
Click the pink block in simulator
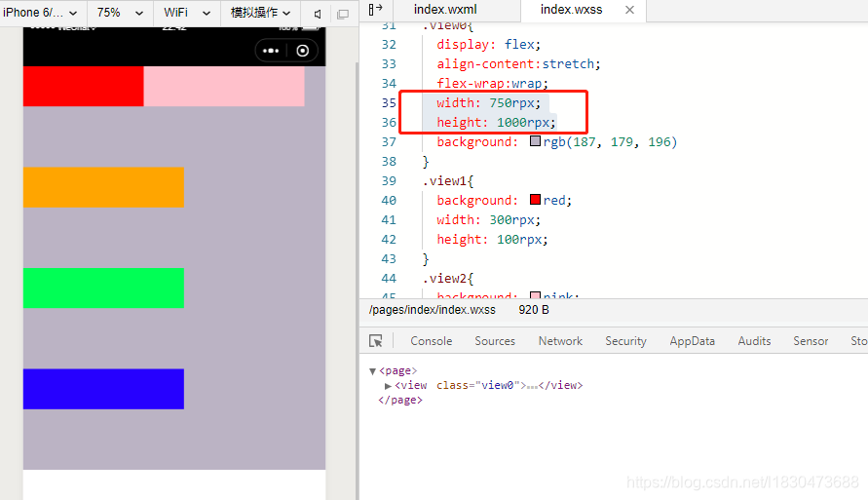[x=224, y=86]
